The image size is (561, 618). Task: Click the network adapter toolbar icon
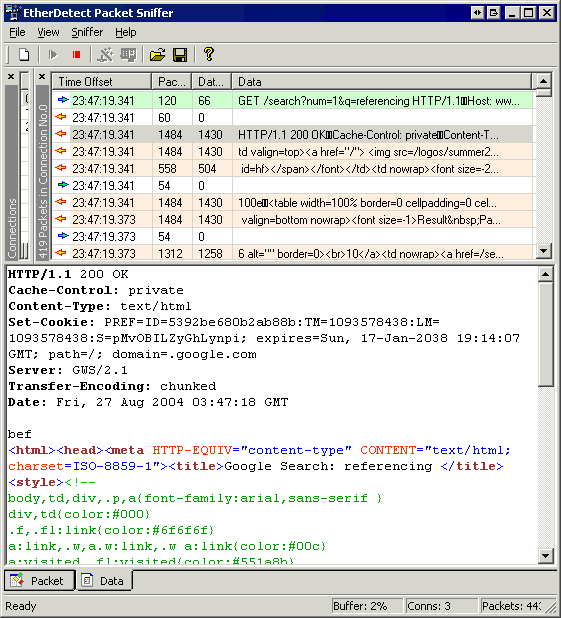coord(128,54)
